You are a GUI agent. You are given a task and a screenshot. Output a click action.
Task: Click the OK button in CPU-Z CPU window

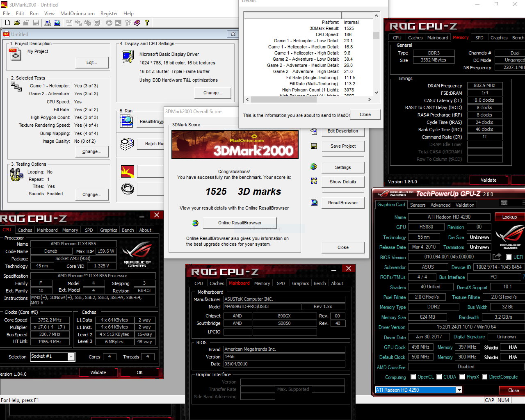tap(140, 372)
